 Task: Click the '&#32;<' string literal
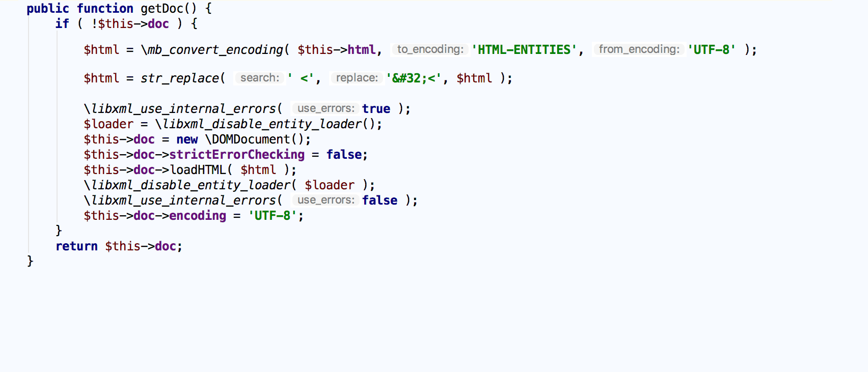(x=413, y=78)
